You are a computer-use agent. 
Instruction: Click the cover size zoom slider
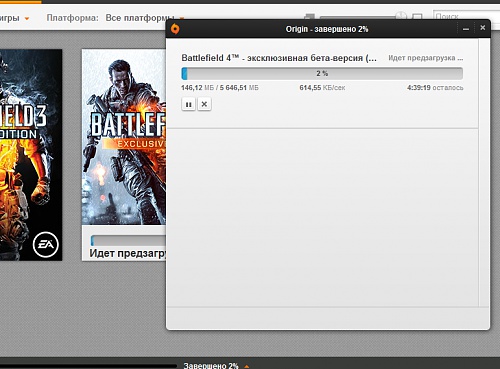tap(357, 17)
